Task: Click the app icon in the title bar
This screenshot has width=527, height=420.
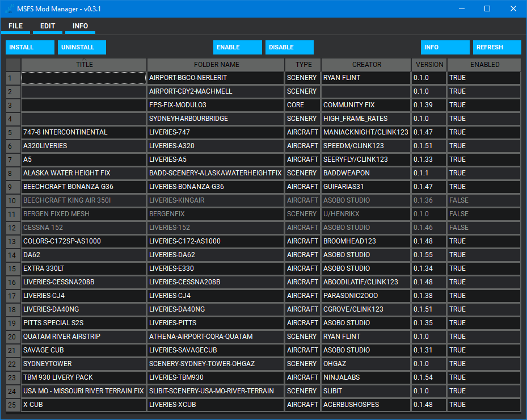Action: coord(10,9)
